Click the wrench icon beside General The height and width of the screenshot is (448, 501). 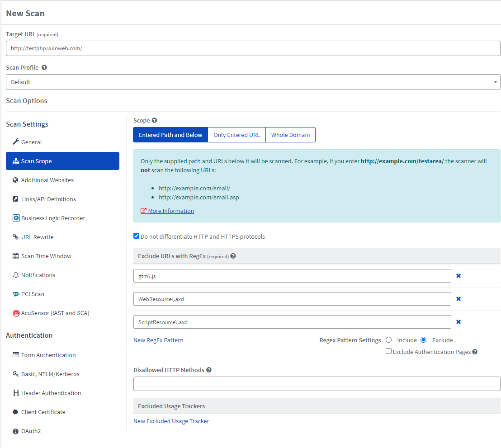(16, 141)
